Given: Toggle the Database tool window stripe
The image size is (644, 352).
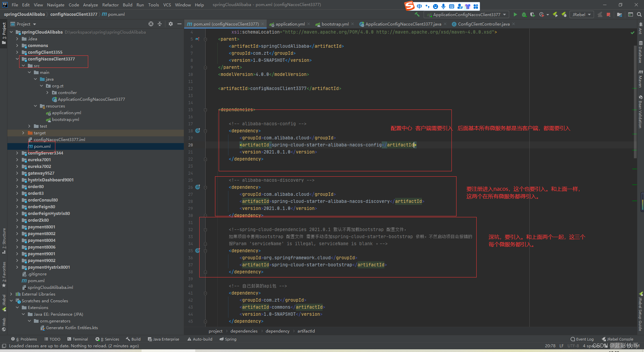Looking at the screenshot, I should pos(640,52).
